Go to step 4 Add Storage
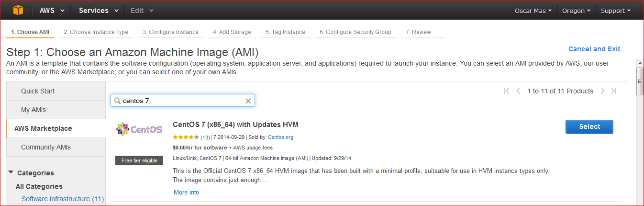Image resolution: width=644 pixels, height=206 pixels. 232,32
